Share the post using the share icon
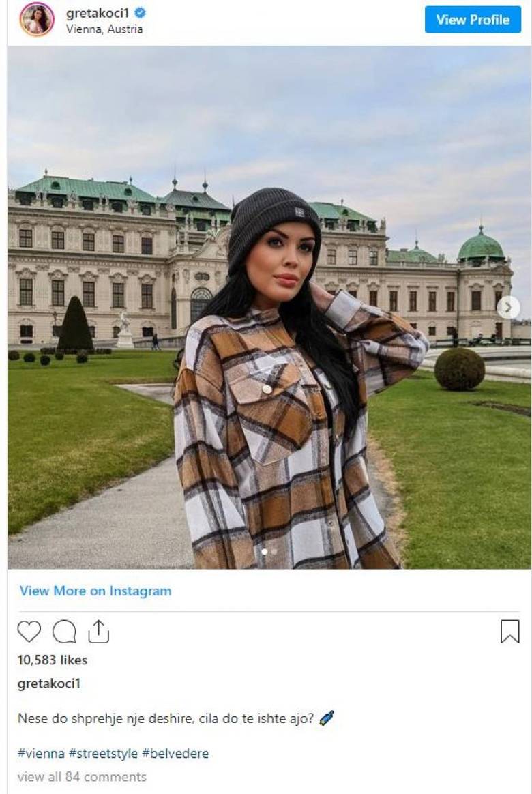This screenshot has width=532, height=794. (x=98, y=632)
